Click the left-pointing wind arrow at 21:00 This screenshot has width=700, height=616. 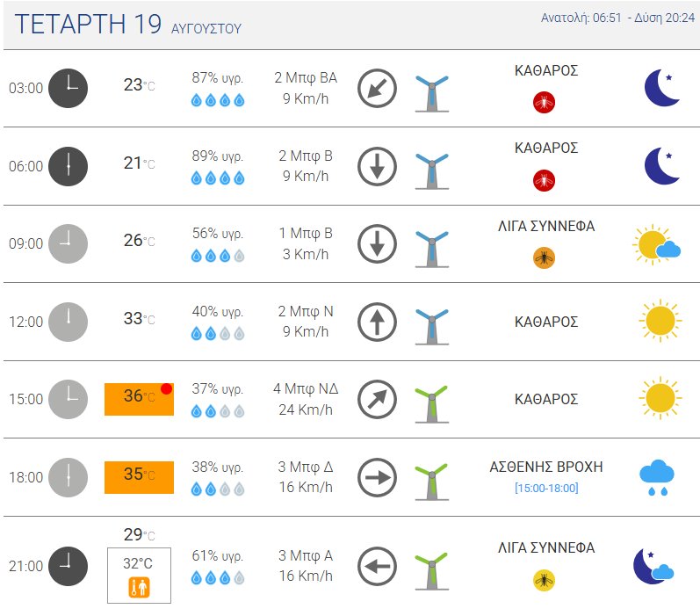coord(378,566)
